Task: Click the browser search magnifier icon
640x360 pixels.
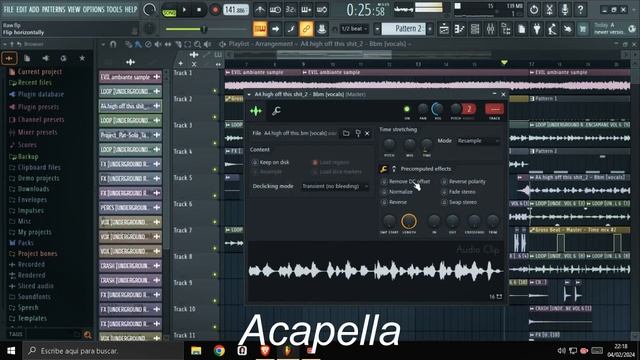Action: pos(87,335)
